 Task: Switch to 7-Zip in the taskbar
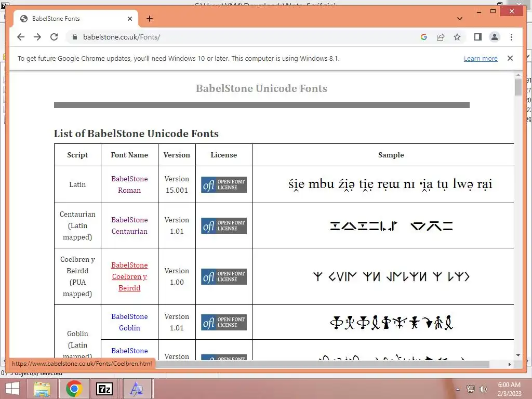104,389
